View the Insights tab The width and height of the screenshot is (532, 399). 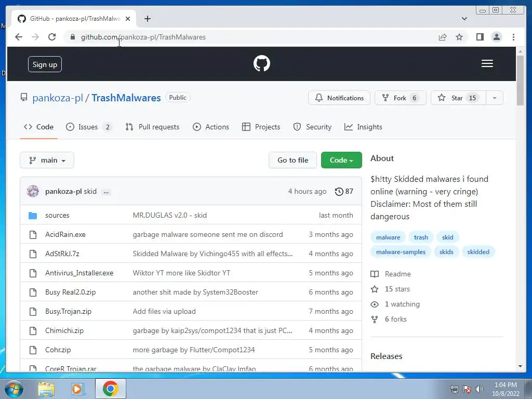363,127
